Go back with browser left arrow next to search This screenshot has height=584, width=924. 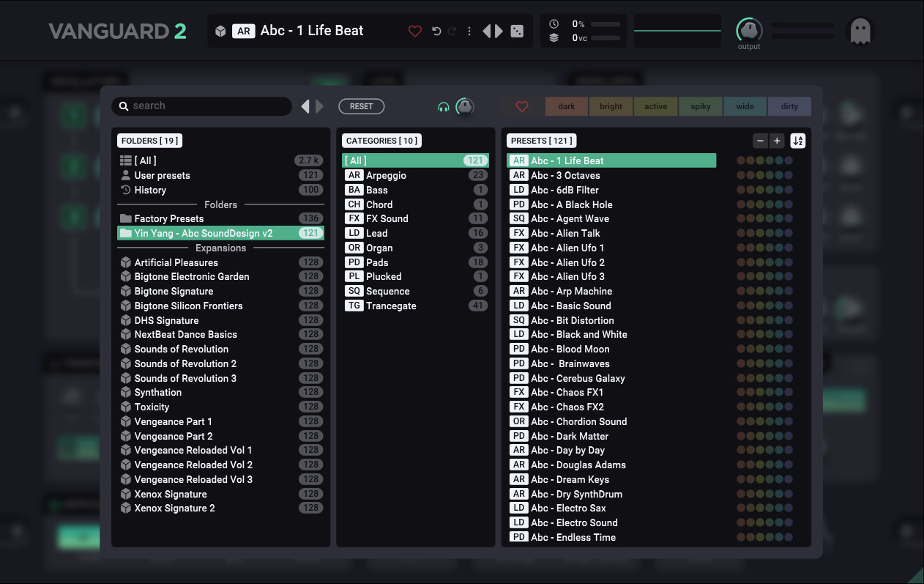click(305, 106)
